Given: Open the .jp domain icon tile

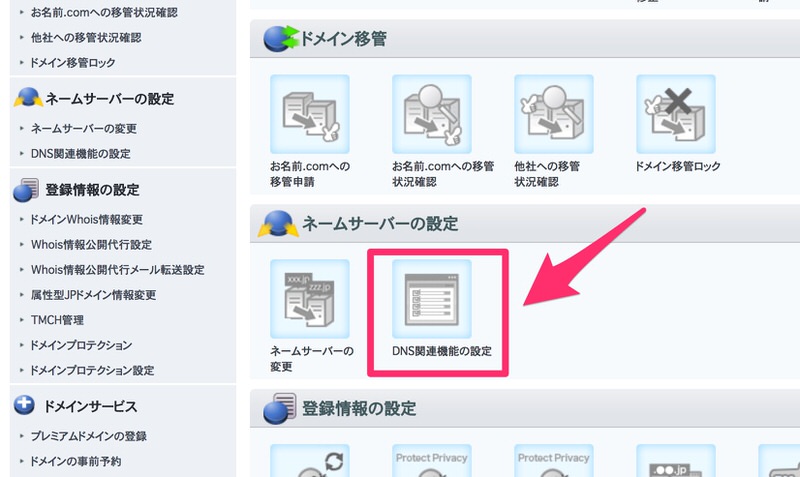Looking at the screenshot, I should (x=676, y=461).
